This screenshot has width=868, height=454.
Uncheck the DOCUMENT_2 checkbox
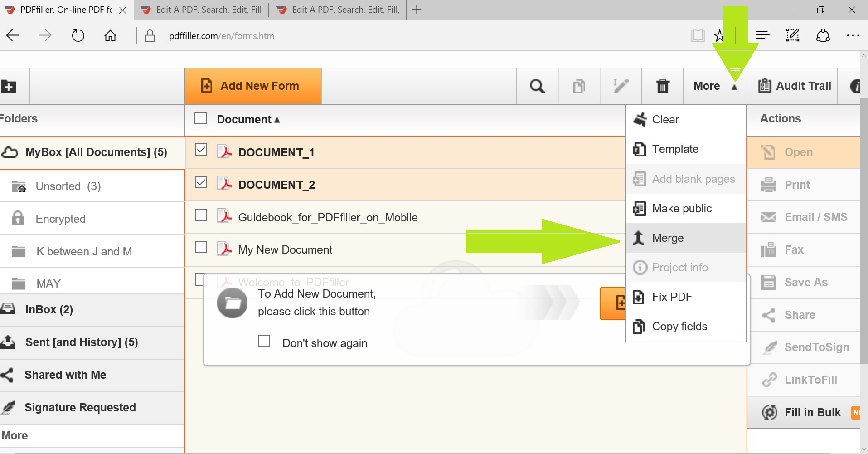point(201,182)
